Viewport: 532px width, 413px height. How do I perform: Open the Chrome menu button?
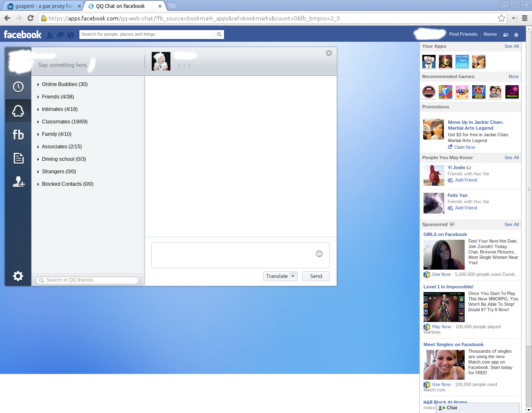click(525, 18)
